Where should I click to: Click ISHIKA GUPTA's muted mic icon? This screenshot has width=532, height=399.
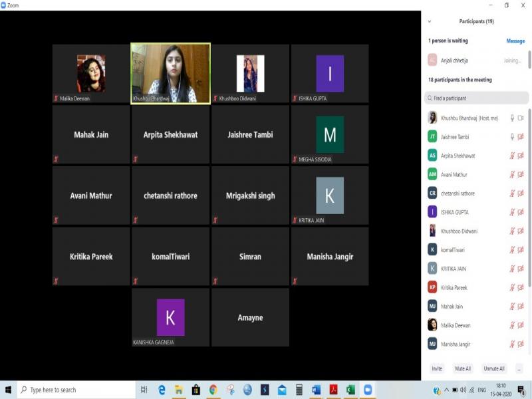pos(512,212)
